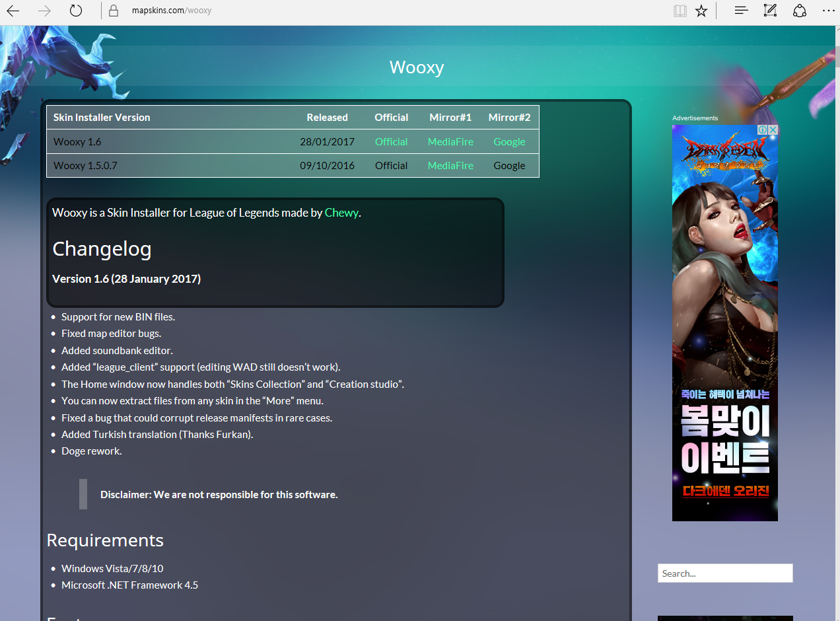The height and width of the screenshot is (621, 840).
Task: Click the Requirements heading
Action: click(x=105, y=540)
